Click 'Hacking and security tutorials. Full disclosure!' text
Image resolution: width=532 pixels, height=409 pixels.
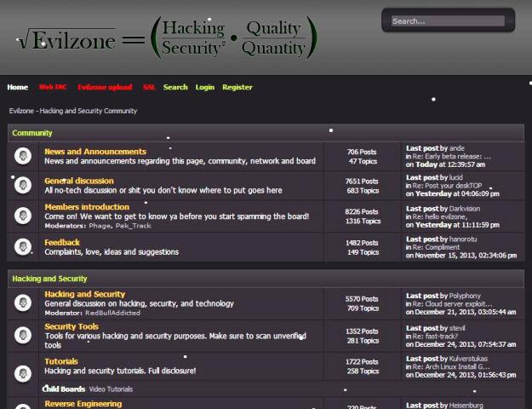click(x=120, y=371)
